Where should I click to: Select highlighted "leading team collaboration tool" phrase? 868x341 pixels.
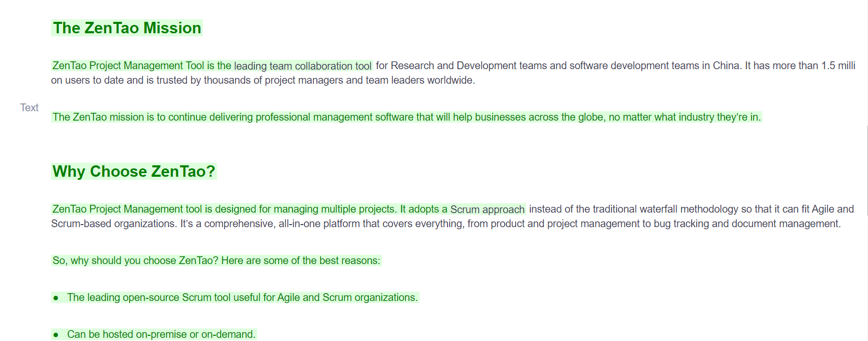point(302,66)
